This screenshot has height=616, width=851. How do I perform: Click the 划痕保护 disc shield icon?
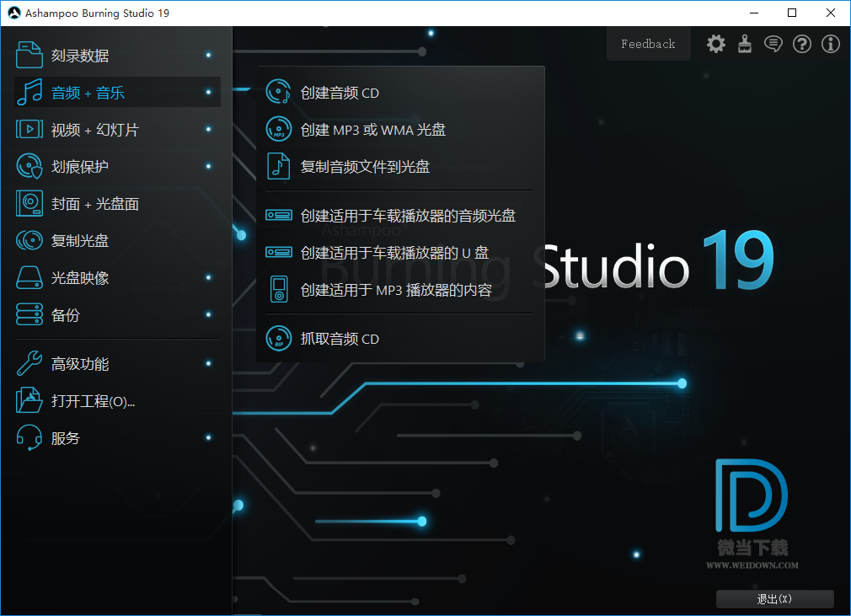pyautogui.click(x=29, y=166)
